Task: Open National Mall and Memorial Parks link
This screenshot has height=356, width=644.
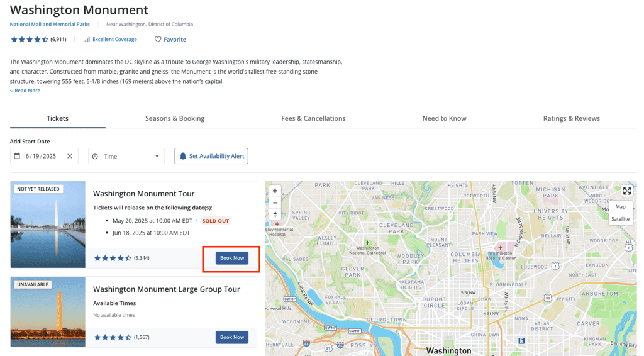Action: tap(50, 25)
